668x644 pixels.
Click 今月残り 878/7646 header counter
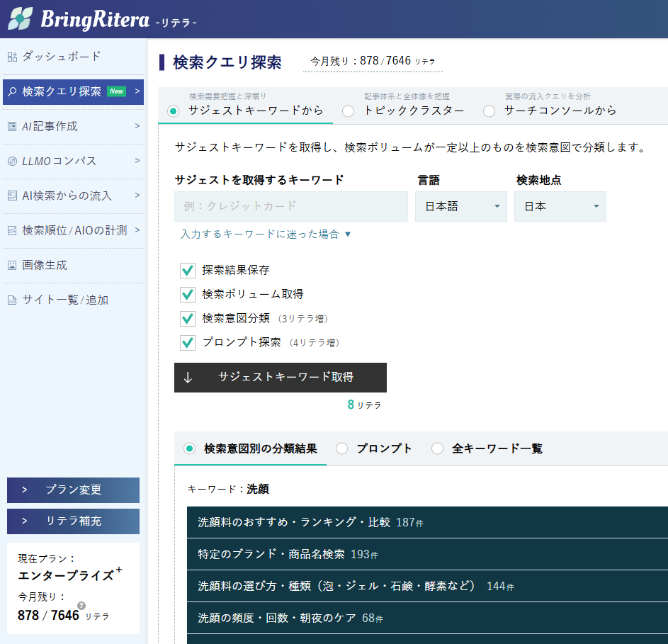[x=373, y=62]
